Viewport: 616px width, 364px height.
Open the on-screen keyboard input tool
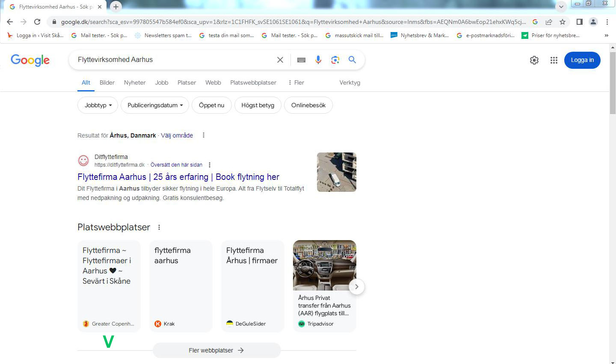click(x=301, y=60)
